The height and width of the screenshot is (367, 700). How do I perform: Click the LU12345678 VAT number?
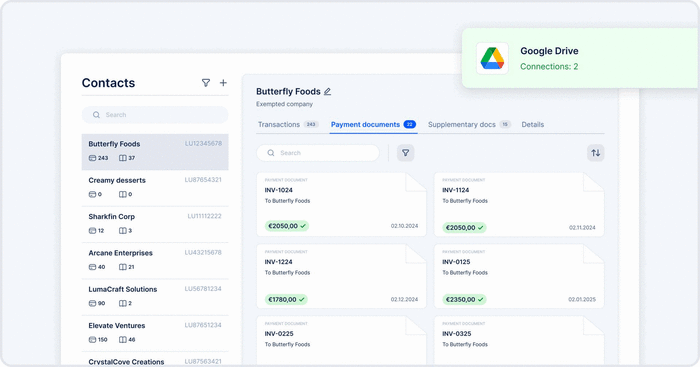pyautogui.click(x=203, y=143)
